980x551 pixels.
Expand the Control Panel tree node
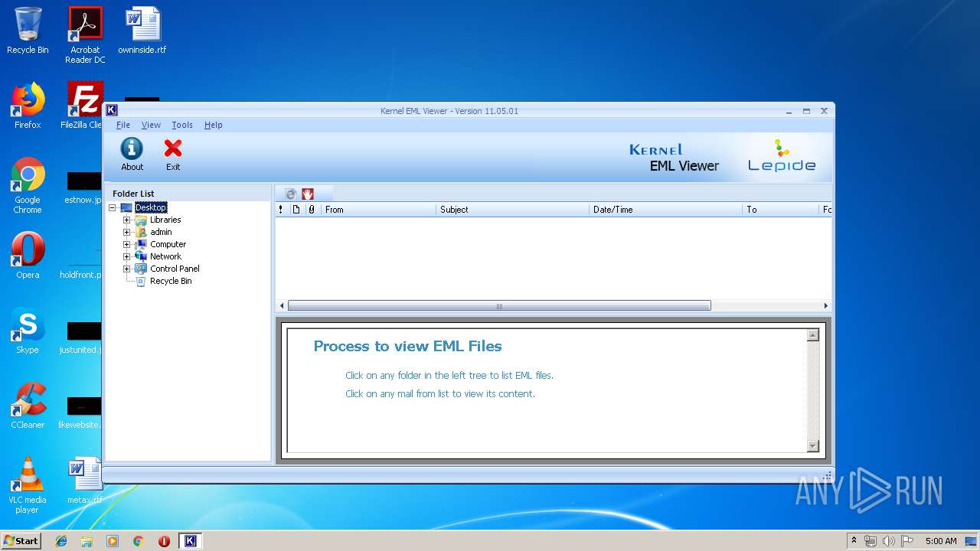point(127,269)
